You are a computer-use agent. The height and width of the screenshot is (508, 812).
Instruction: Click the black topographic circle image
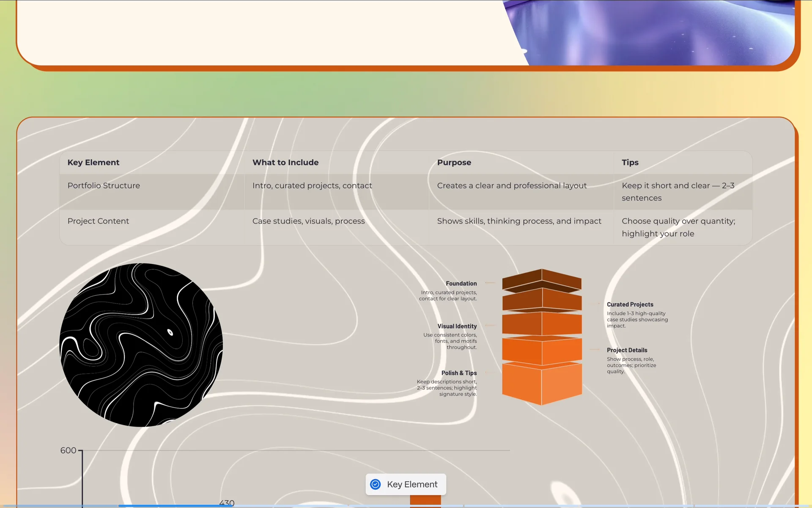point(141,345)
